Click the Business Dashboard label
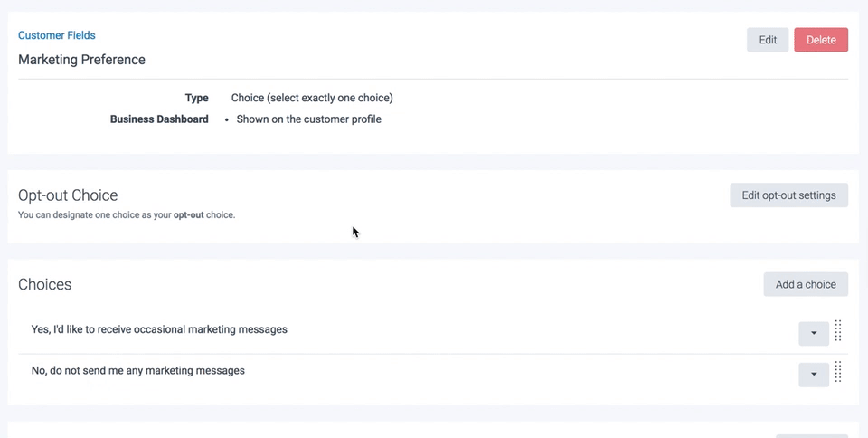Image resolution: width=868 pixels, height=438 pixels. coord(159,119)
